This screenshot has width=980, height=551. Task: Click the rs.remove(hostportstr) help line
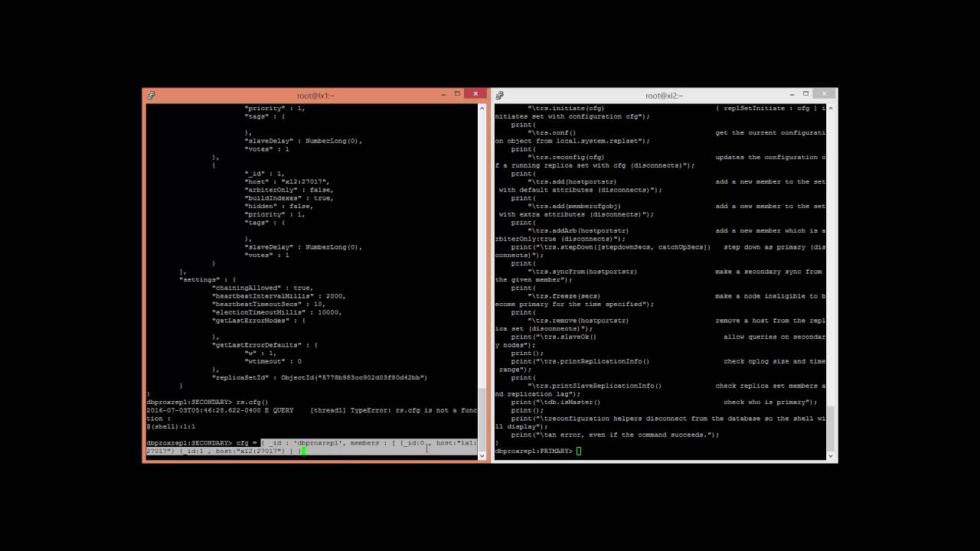[x=660, y=324]
